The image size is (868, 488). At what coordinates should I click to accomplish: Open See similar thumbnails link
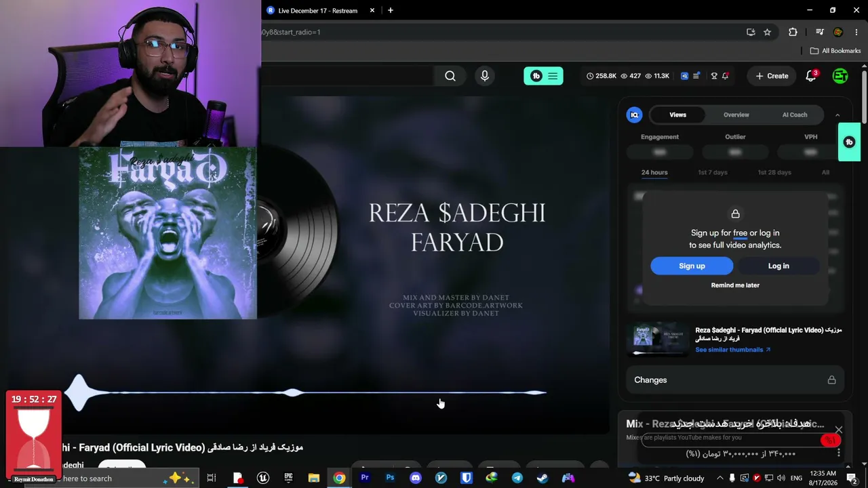click(x=733, y=350)
